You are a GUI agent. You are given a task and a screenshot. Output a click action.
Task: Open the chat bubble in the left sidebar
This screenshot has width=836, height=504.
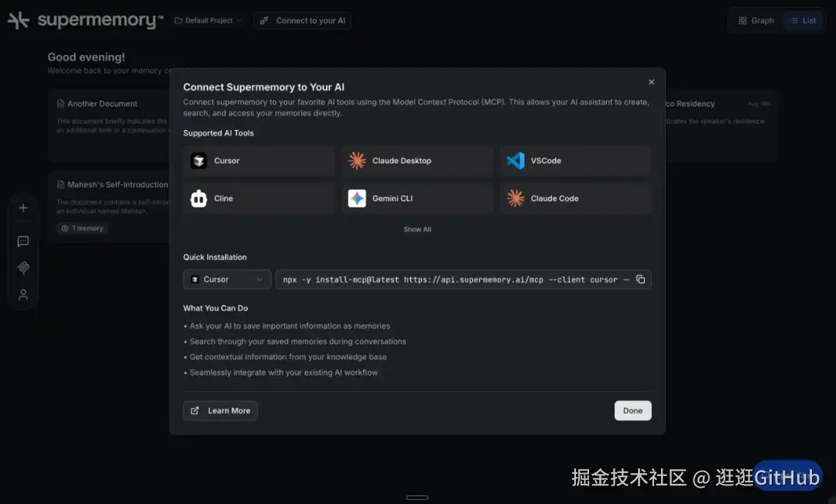23,241
